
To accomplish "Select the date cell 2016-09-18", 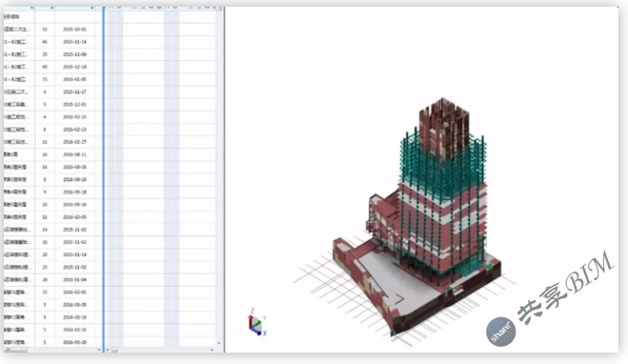I will (x=74, y=192).
